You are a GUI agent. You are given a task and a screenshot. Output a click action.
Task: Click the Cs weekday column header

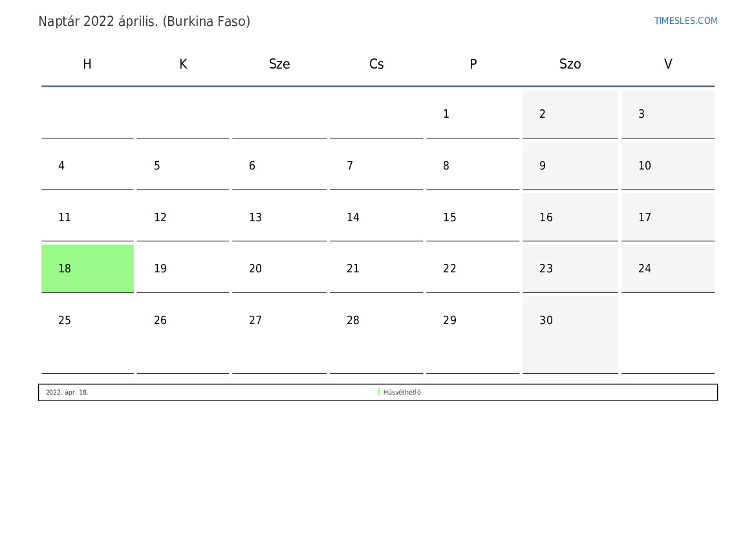pyautogui.click(x=376, y=64)
